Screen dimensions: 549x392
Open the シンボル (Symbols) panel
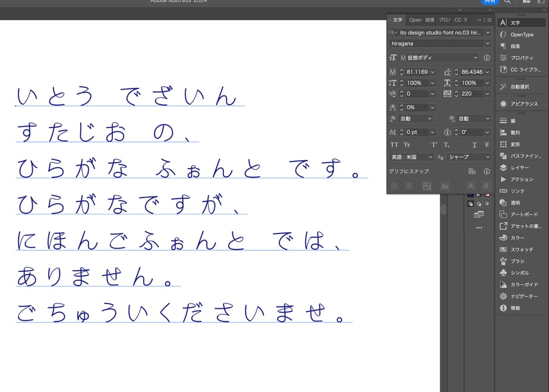(521, 273)
